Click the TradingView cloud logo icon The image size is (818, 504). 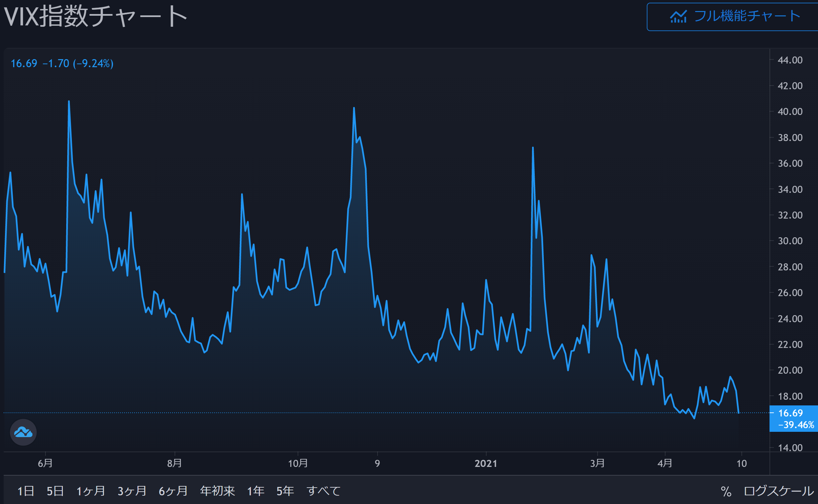tap(23, 432)
